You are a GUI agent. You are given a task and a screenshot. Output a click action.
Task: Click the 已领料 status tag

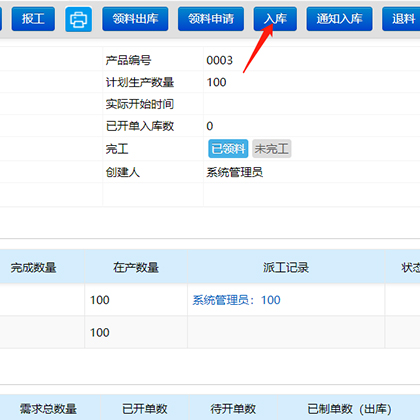(228, 149)
